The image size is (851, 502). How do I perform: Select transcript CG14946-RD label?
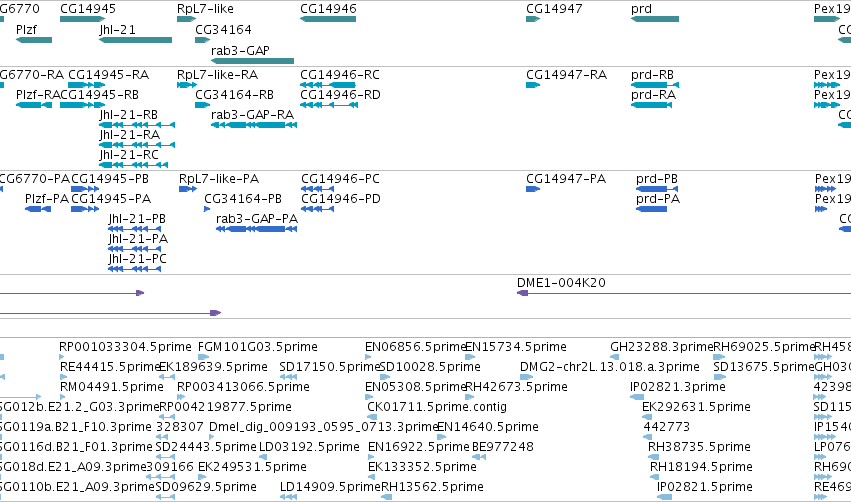click(x=340, y=94)
